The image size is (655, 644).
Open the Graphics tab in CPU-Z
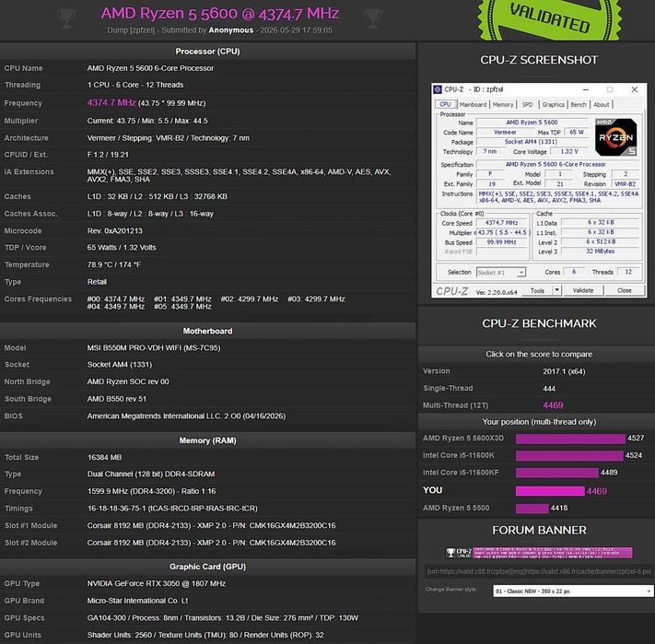click(x=553, y=104)
